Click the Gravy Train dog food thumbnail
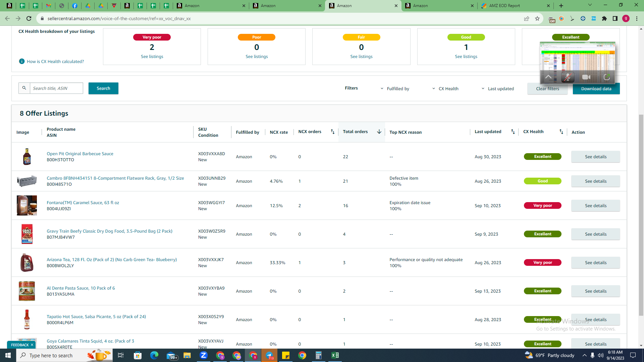 (x=27, y=234)
